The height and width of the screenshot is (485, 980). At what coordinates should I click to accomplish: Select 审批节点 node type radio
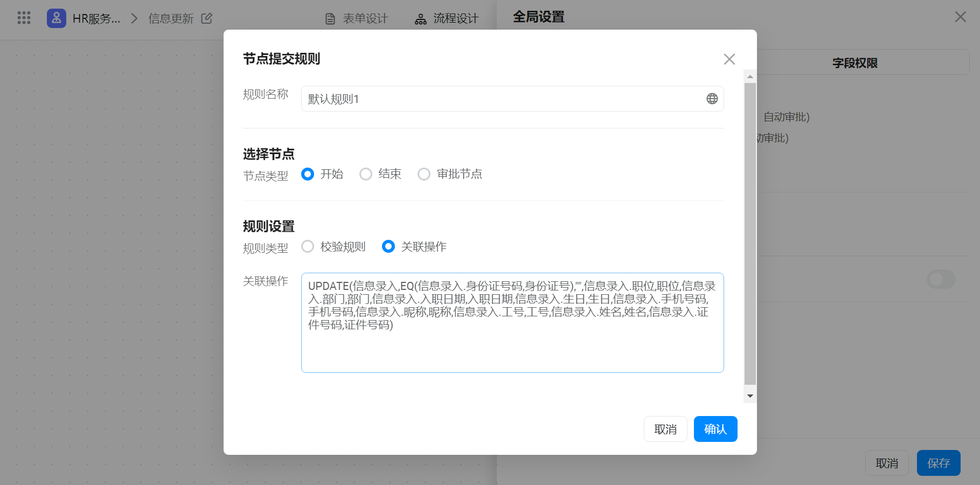coord(424,174)
